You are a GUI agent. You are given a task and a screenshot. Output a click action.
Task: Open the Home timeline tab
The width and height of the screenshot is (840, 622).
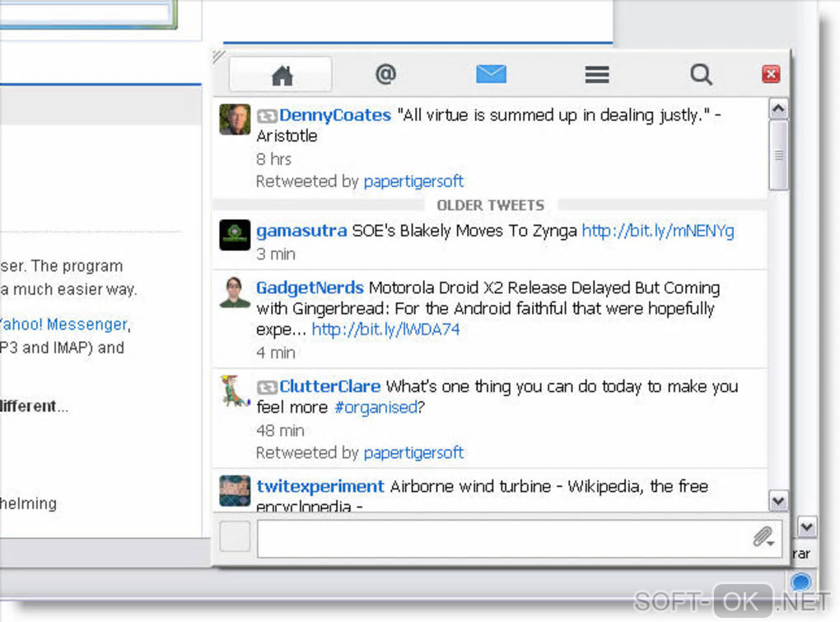280,74
